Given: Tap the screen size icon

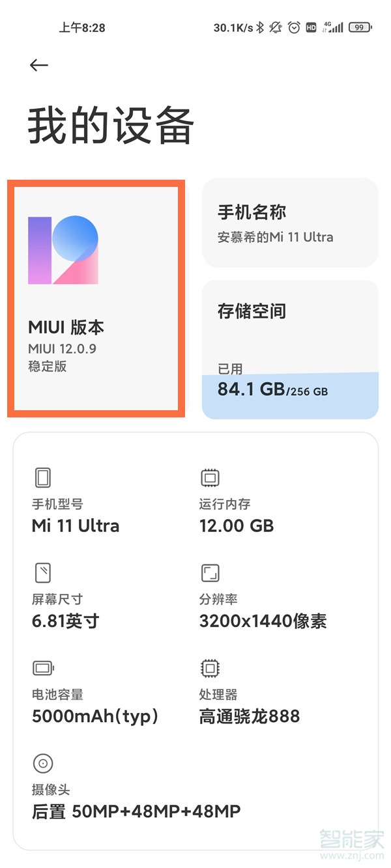Looking at the screenshot, I should [x=43, y=573].
